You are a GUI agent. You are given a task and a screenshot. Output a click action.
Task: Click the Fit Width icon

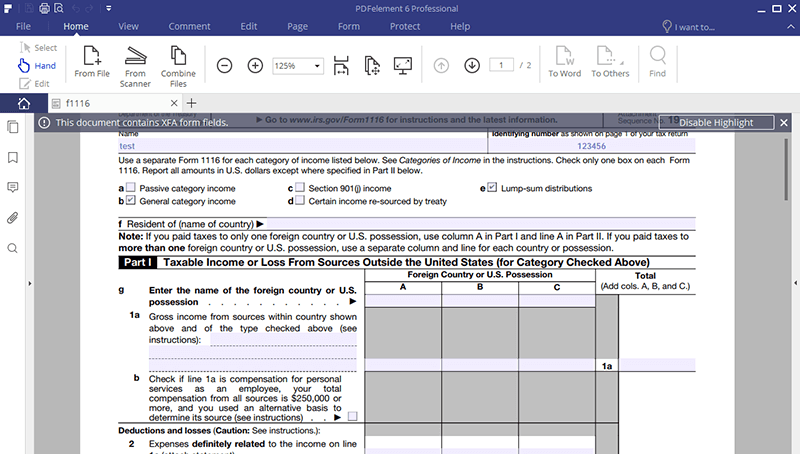341,65
